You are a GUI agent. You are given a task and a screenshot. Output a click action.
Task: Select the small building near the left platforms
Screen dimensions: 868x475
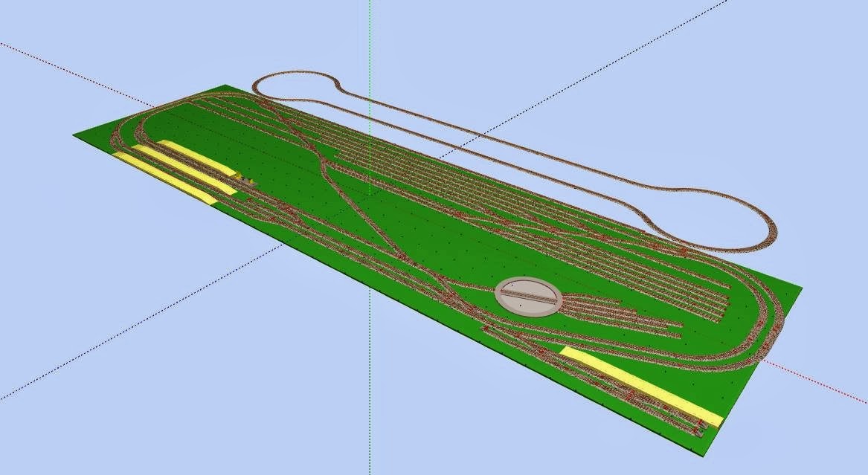coord(245,178)
